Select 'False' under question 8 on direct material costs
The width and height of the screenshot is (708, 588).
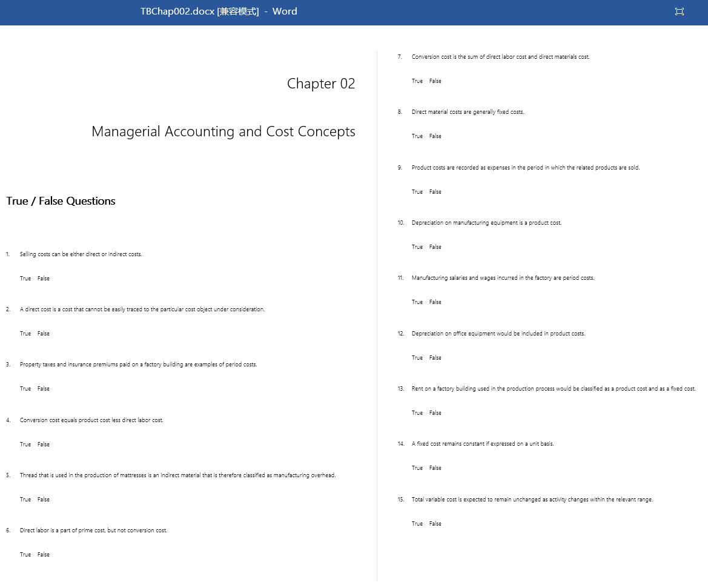pos(435,136)
